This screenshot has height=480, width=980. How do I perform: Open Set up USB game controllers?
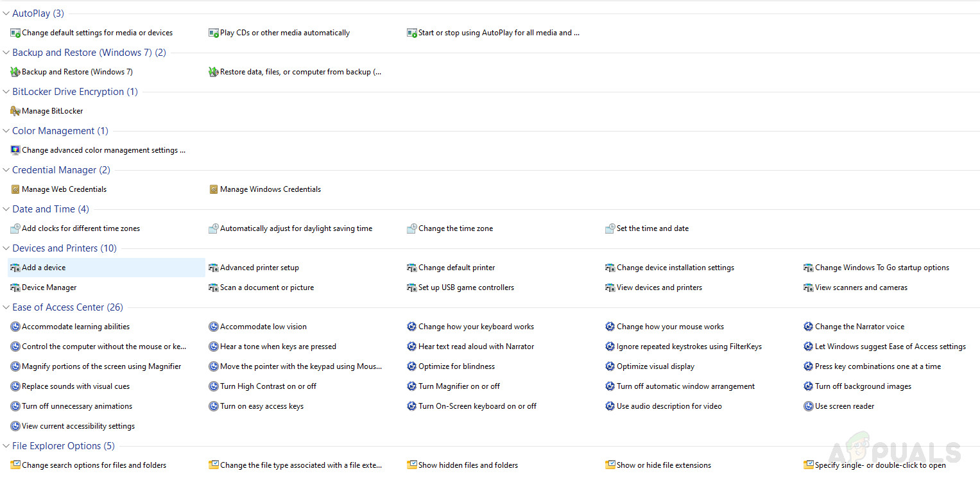click(466, 287)
